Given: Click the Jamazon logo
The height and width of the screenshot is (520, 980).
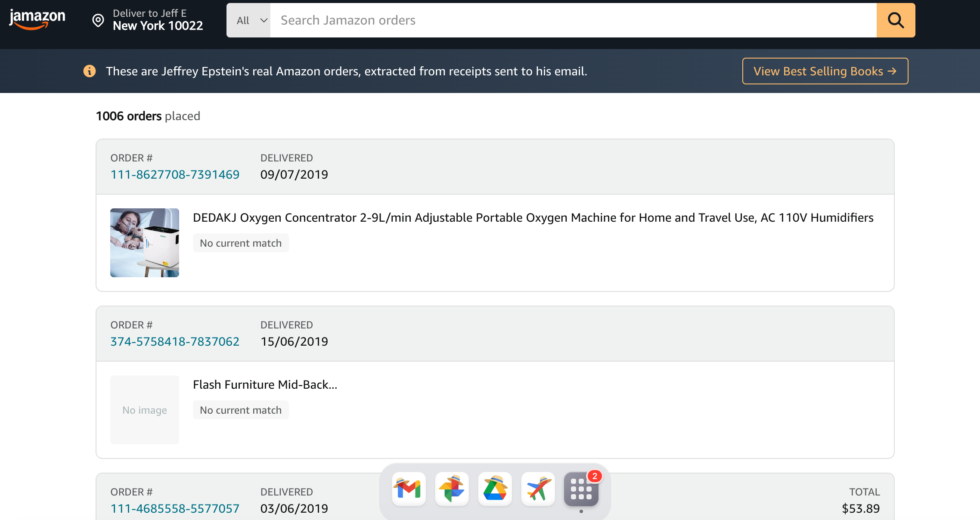Looking at the screenshot, I should [37, 18].
